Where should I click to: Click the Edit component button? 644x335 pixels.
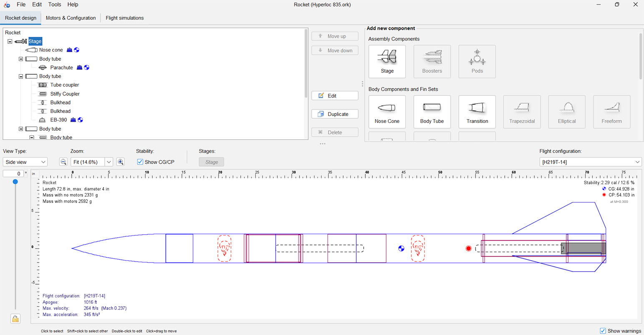[335, 96]
